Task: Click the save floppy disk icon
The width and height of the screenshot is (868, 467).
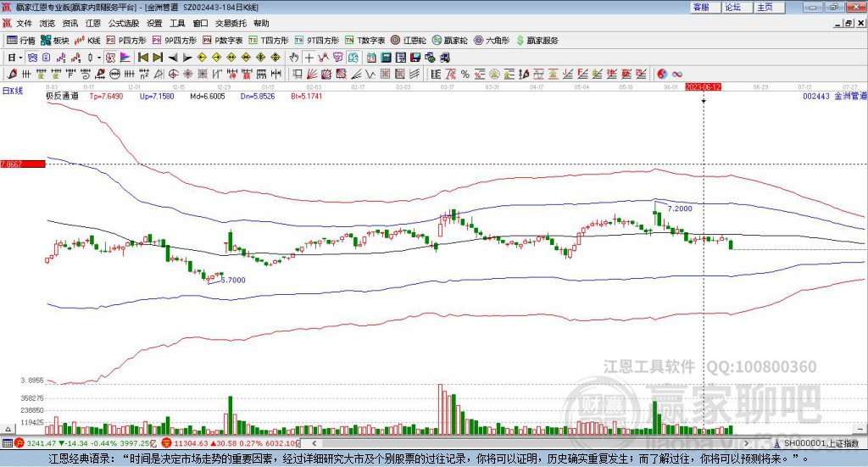Action: coord(415,58)
